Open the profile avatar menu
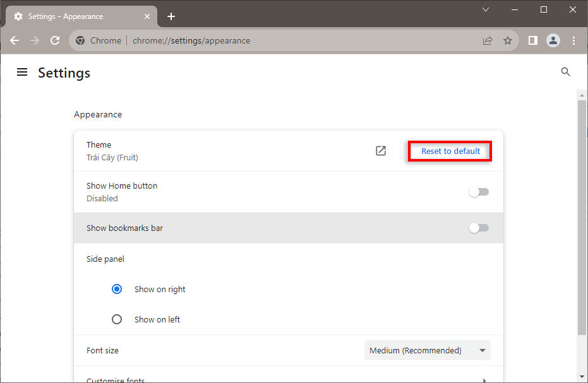This screenshot has height=383, width=588. click(x=553, y=40)
